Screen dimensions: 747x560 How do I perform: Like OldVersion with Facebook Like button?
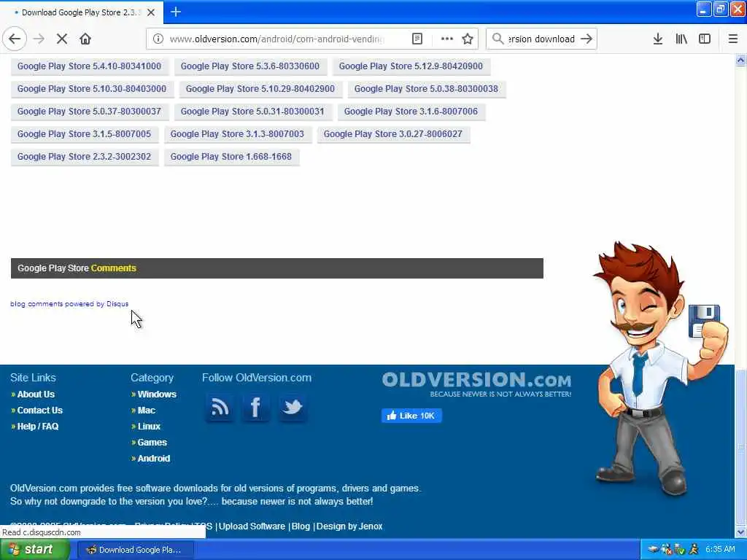[411, 416]
